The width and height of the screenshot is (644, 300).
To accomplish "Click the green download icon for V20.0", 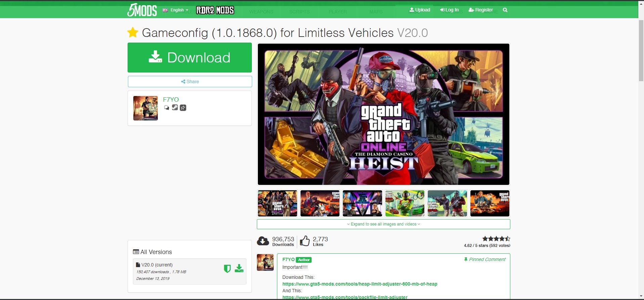I will [x=239, y=268].
